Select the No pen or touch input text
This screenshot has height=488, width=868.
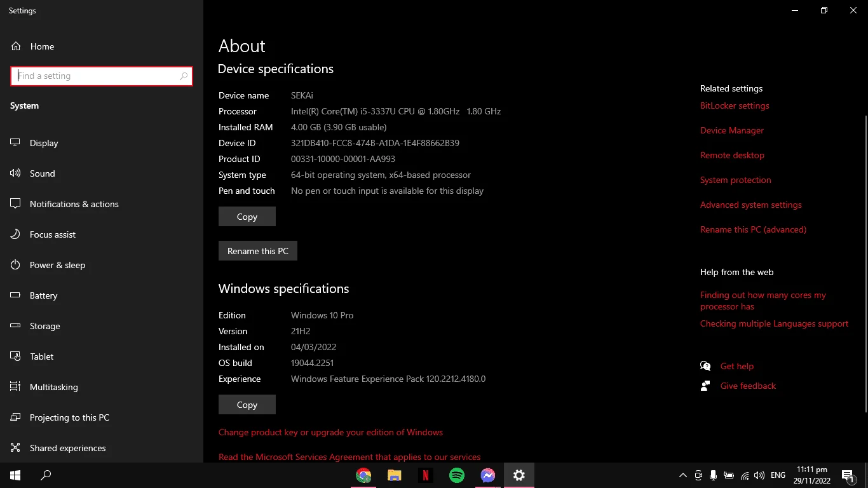click(x=387, y=191)
